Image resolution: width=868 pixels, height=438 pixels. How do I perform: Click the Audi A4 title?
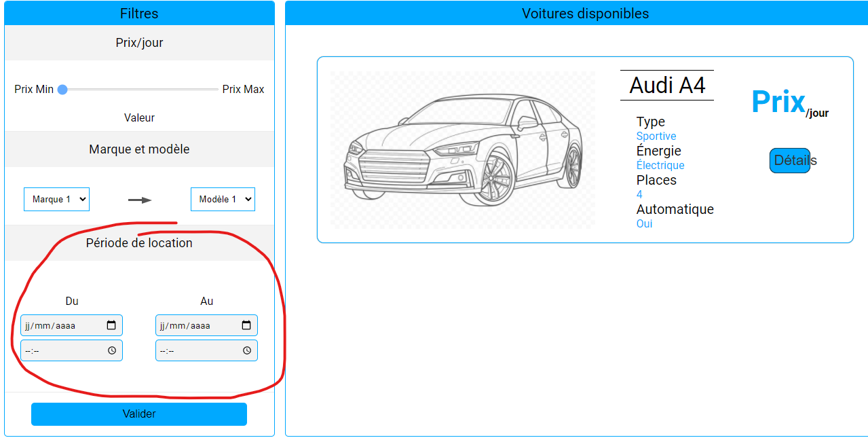[667, 85]
